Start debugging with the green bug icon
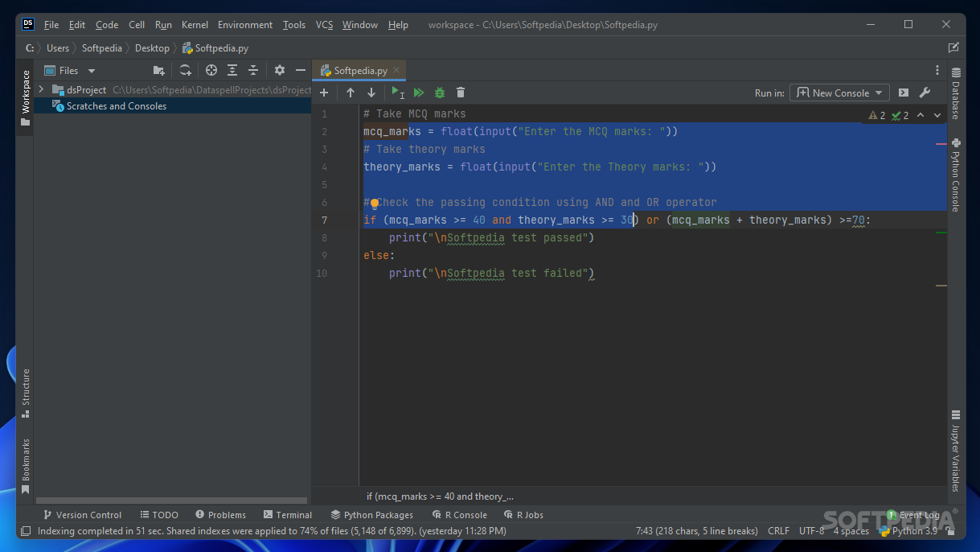The height and width of the screenshot is (552, 980). click(440, 93)
